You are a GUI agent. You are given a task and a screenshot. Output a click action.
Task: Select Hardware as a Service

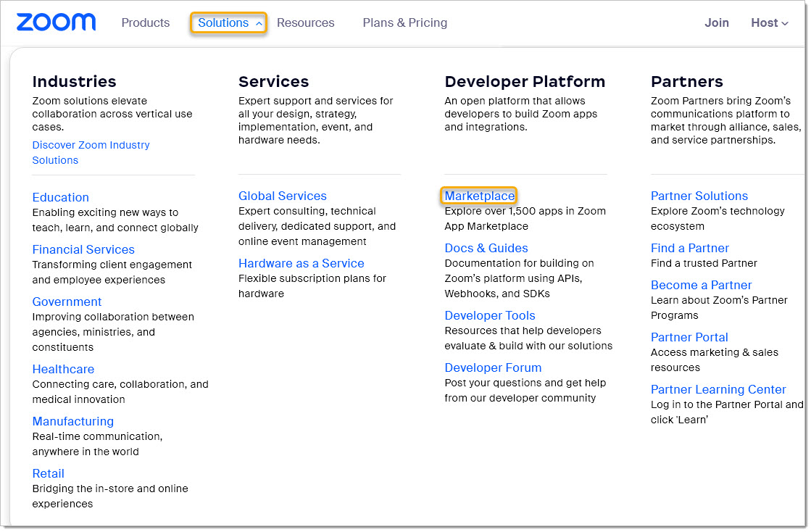pos(301,263)
